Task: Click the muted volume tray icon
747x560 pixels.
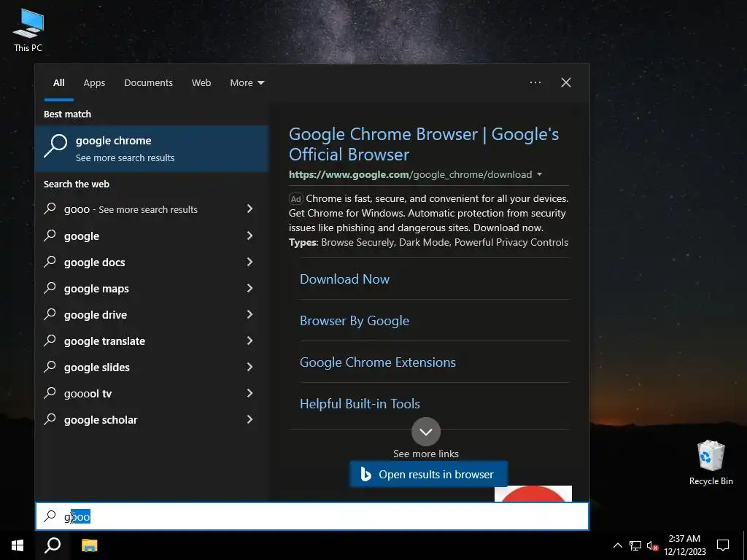Action: coord(652,545)
